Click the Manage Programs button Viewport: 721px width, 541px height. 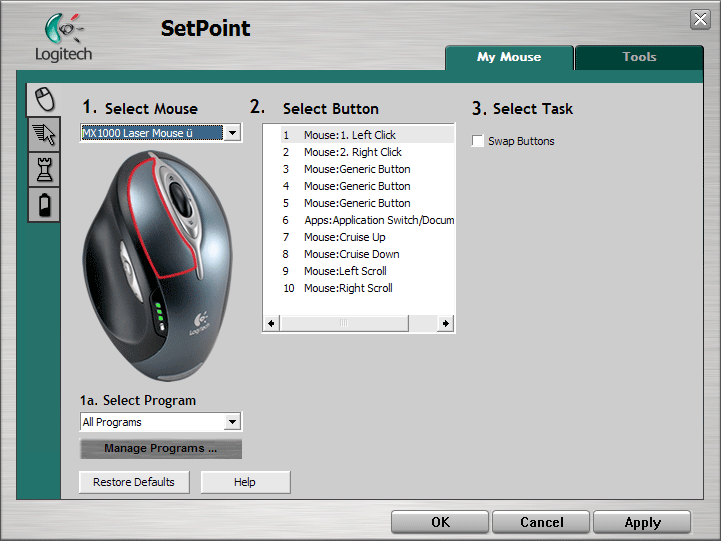coord(160,448)
